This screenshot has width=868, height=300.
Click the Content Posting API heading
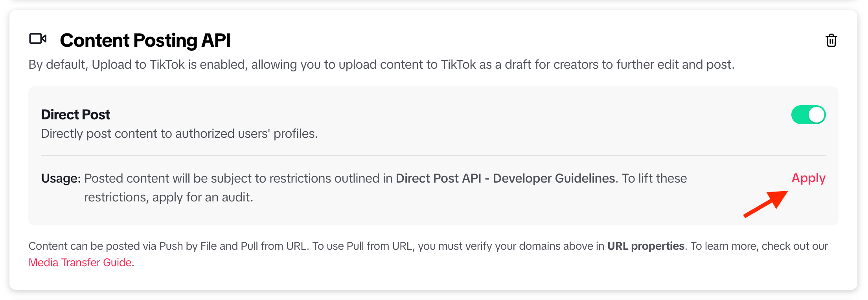point(145,40)
